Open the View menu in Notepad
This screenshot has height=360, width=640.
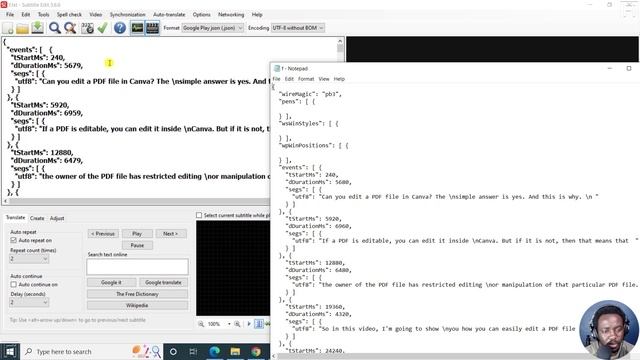[x=324, y=79]
